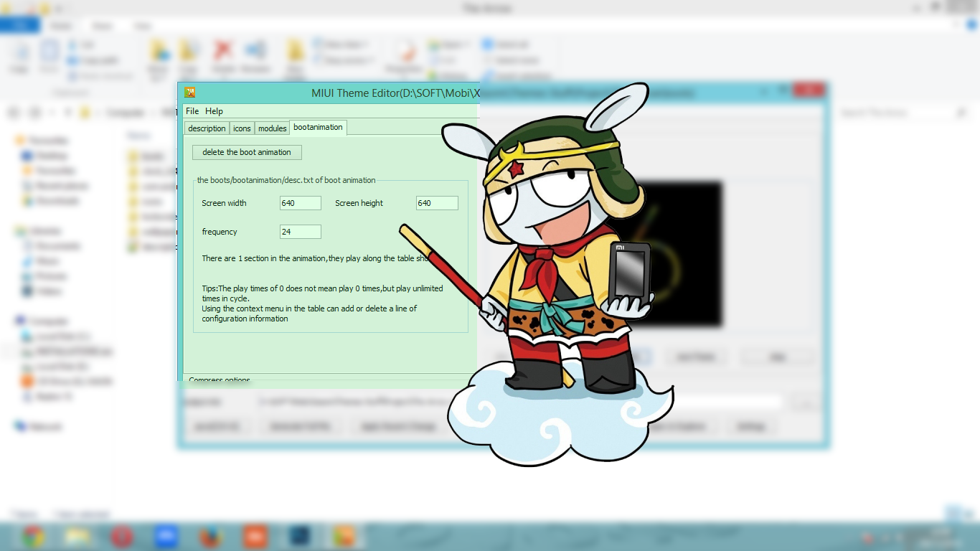Focus the Screen height input field

click(437, 203)
